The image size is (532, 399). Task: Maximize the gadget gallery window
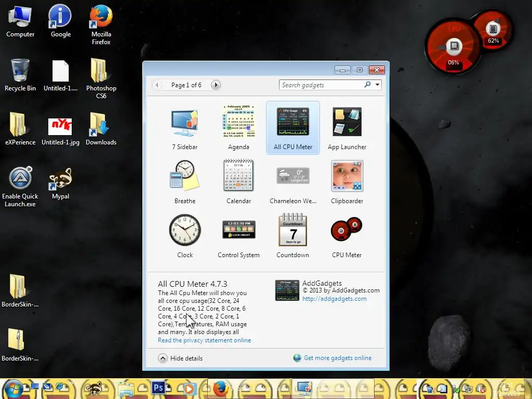click(x=360, y=70)
